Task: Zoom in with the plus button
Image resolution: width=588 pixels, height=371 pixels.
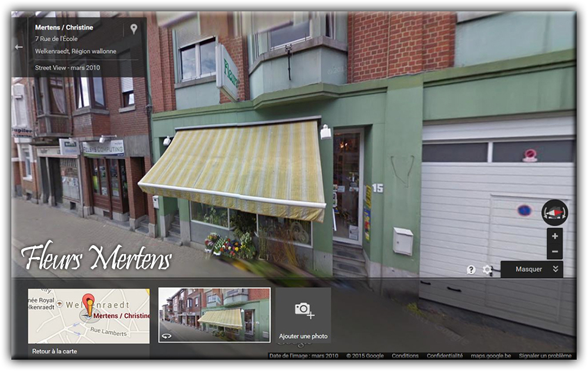Action: click(555, 236)
